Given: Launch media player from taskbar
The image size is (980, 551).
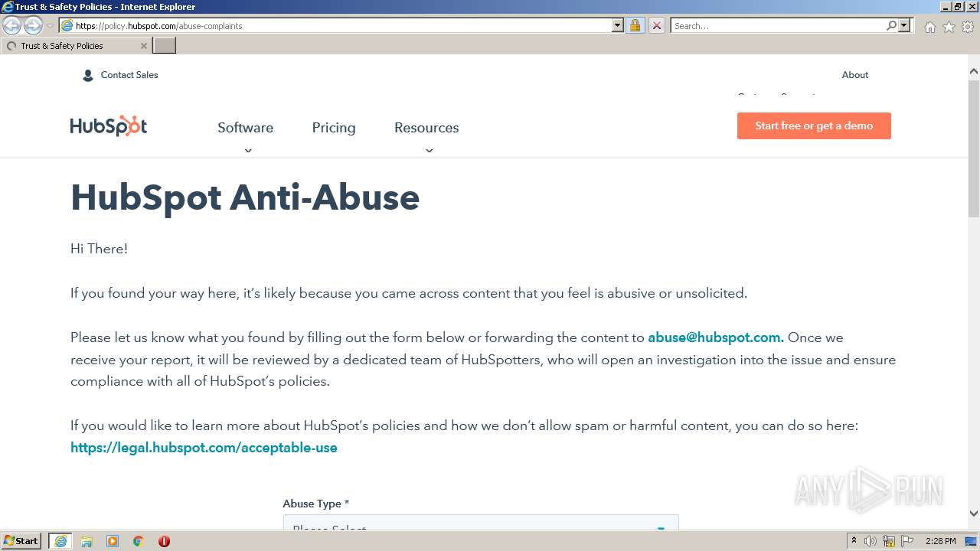Looking at the screenshot, I should click(113, 541).
